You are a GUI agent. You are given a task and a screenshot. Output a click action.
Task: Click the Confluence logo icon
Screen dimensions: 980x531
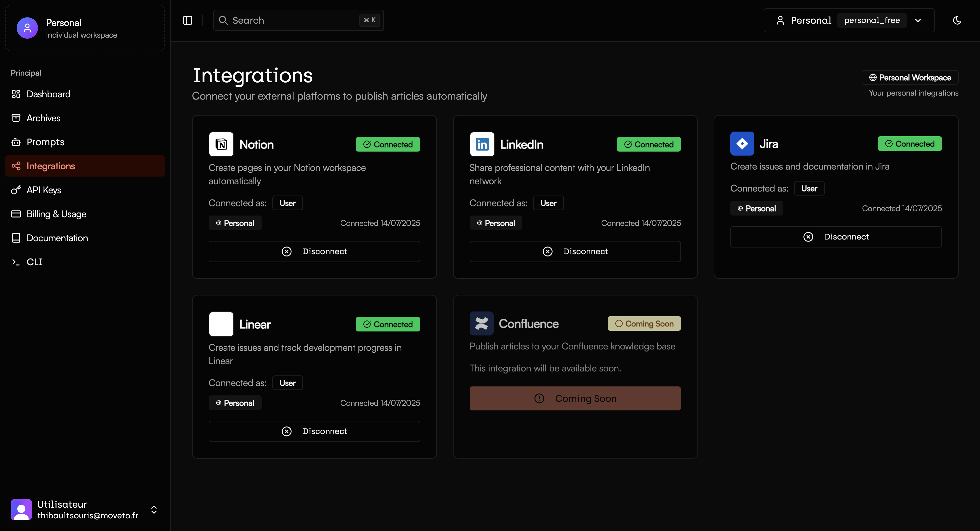tap(481, 323)
